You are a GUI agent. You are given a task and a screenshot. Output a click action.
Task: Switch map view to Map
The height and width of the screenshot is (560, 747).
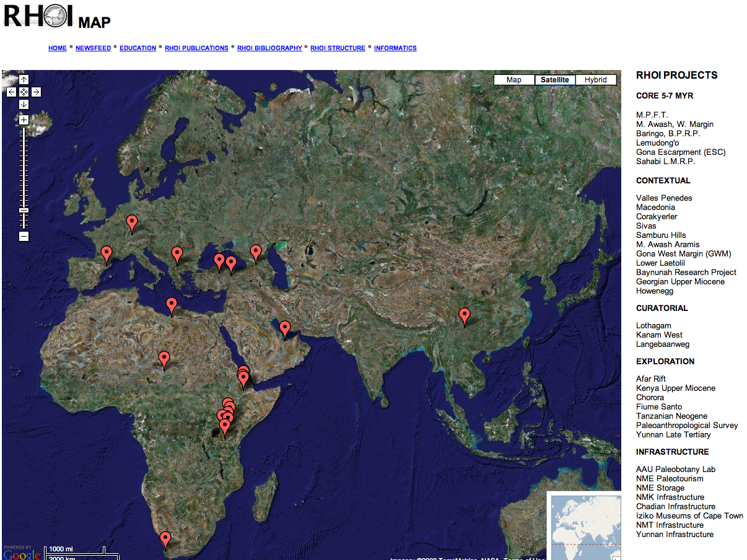point(514,80)
